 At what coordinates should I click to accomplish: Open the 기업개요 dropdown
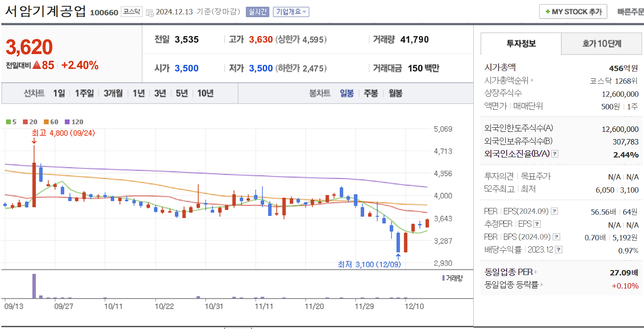coord(291,12)
